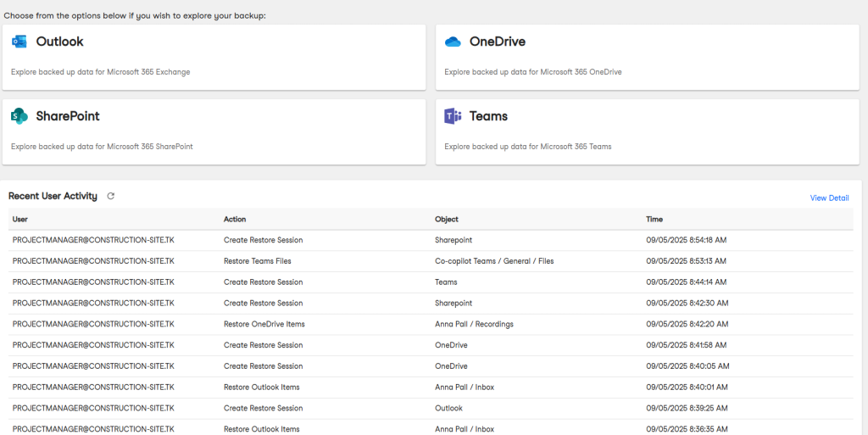Click the time 09/05/2025 8:40:05 AM
The height and width of the screenshot is (435, 868).
(x=687, y=366)
